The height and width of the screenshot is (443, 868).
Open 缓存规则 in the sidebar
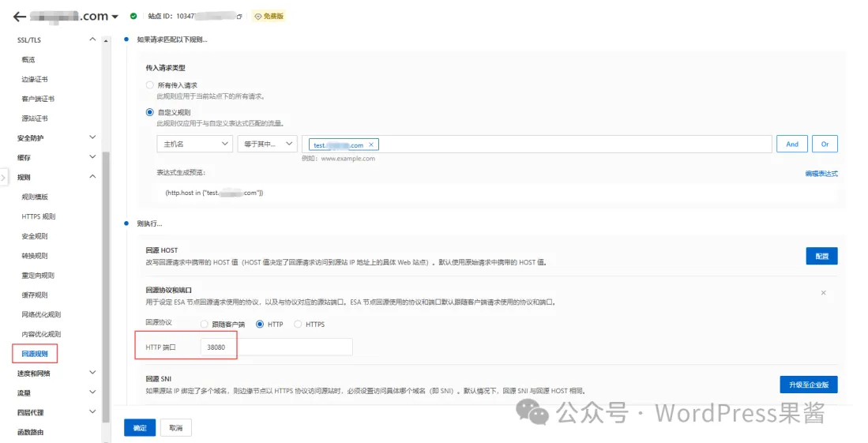(x=34, y=295)
